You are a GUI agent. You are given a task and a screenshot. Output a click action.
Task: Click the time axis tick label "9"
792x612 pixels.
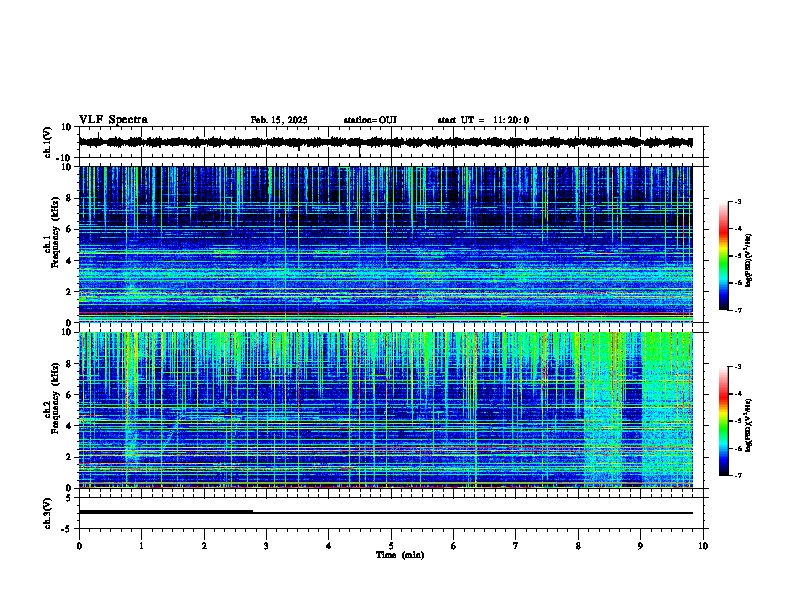point(640,546)
